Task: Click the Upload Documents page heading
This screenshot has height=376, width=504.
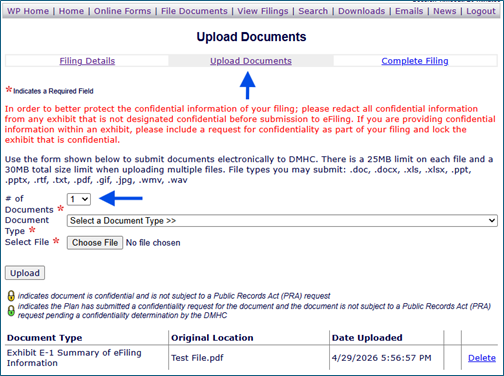Action: [x=251, y=37]
